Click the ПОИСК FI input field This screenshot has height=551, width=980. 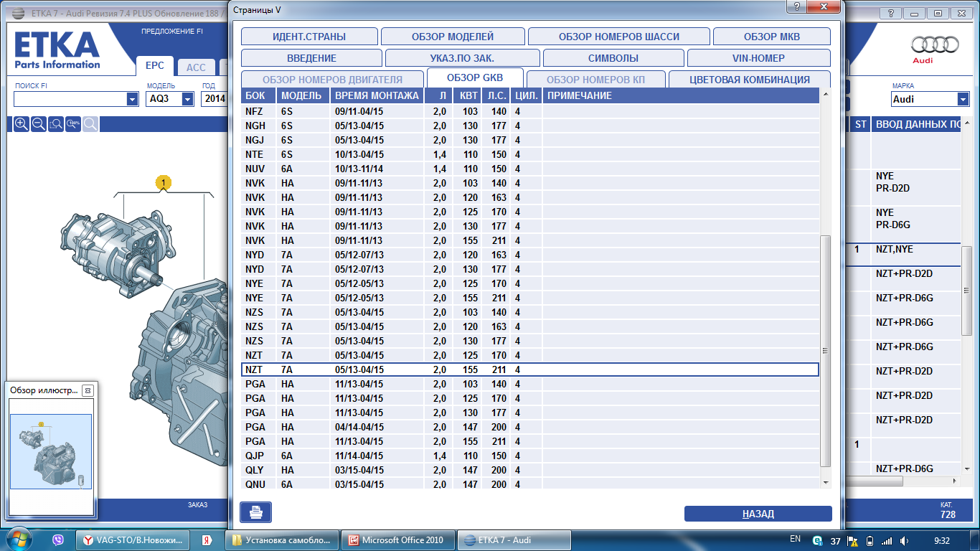click(70, 99)
